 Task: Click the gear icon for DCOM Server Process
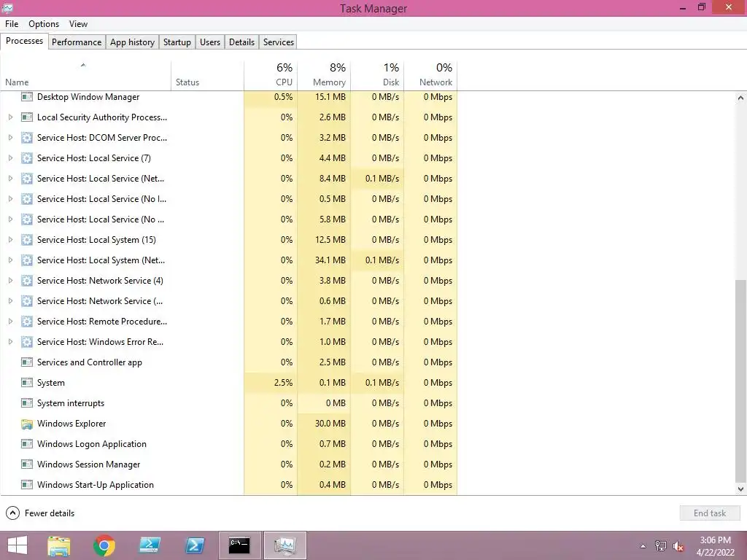[27, 138]
